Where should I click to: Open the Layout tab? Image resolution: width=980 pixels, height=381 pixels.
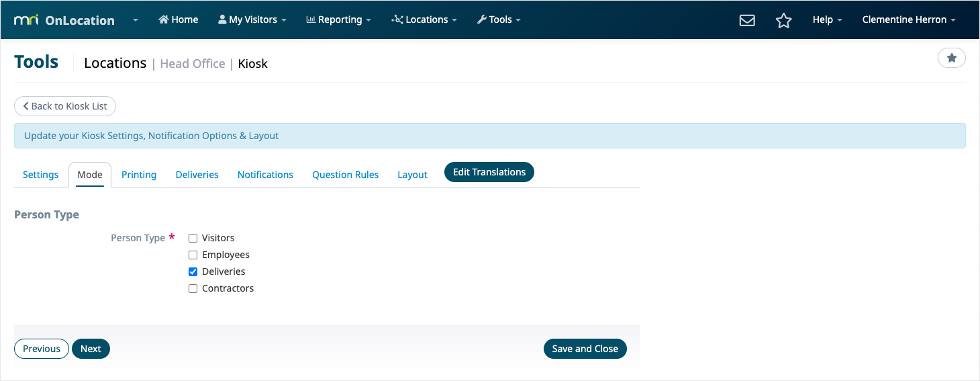[x=412, y=175]
